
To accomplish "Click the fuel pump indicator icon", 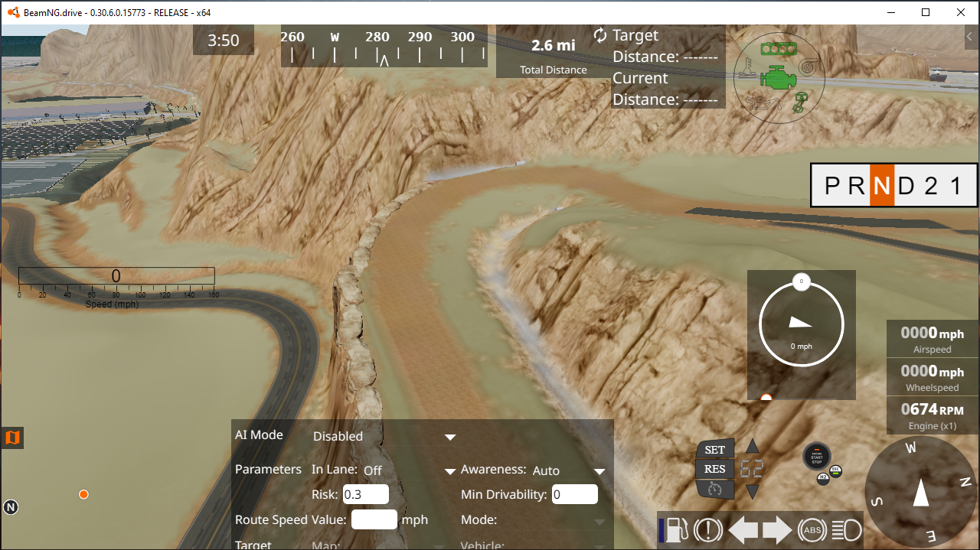I will (x=678, y=529).
